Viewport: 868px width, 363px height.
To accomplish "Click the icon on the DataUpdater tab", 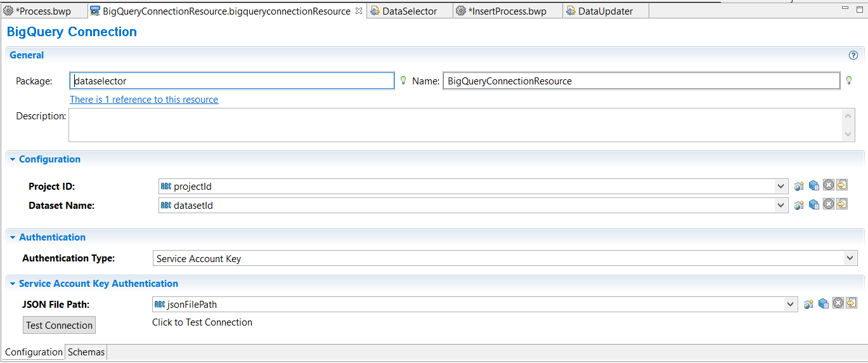I will tap(571, 11).
